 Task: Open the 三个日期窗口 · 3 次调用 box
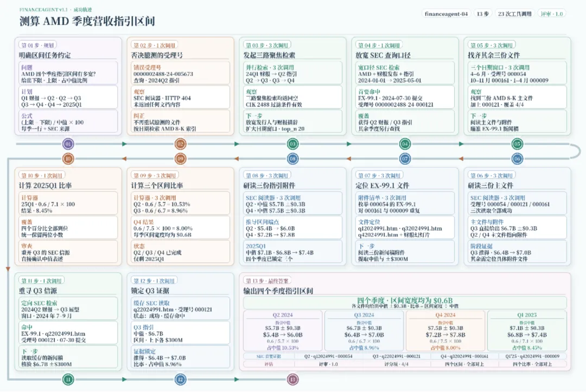(x=517, y=73)
